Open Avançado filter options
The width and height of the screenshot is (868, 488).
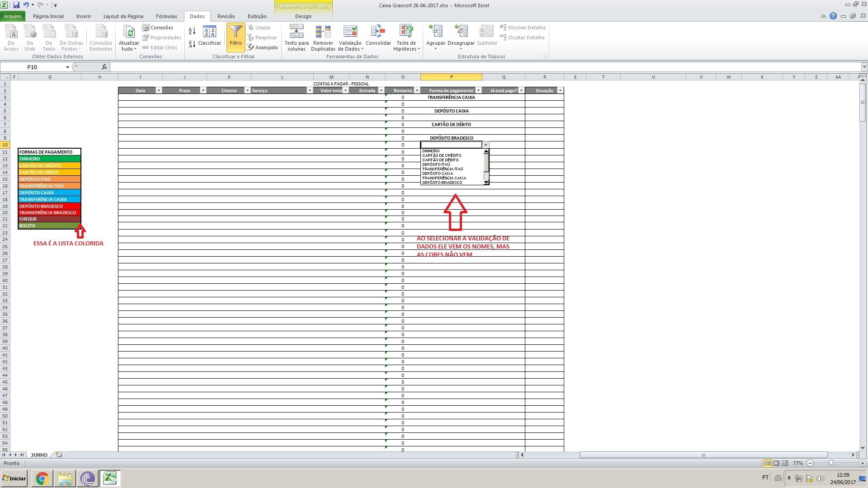click(263, 47)
